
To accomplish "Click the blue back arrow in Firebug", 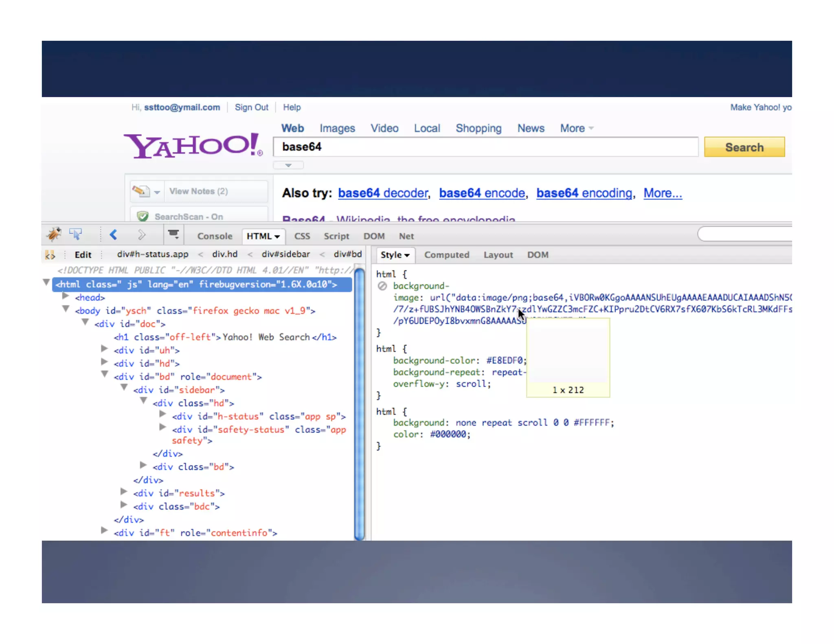I will 114,235.
